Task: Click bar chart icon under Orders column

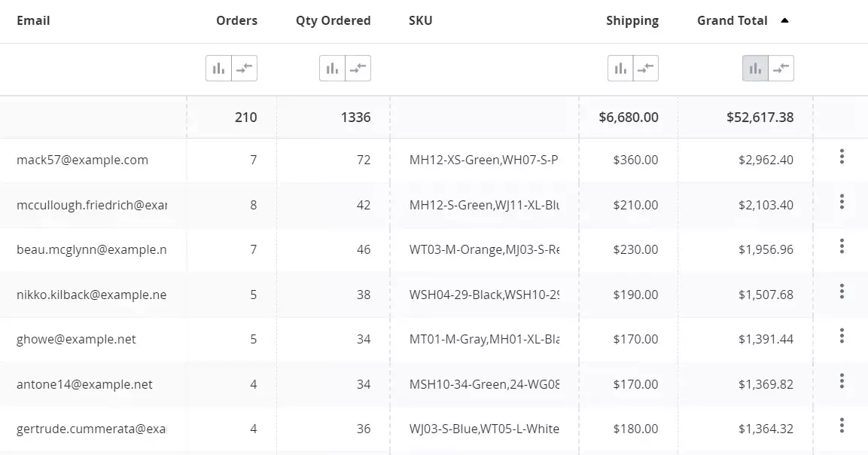Action: (x=218, y=69)
